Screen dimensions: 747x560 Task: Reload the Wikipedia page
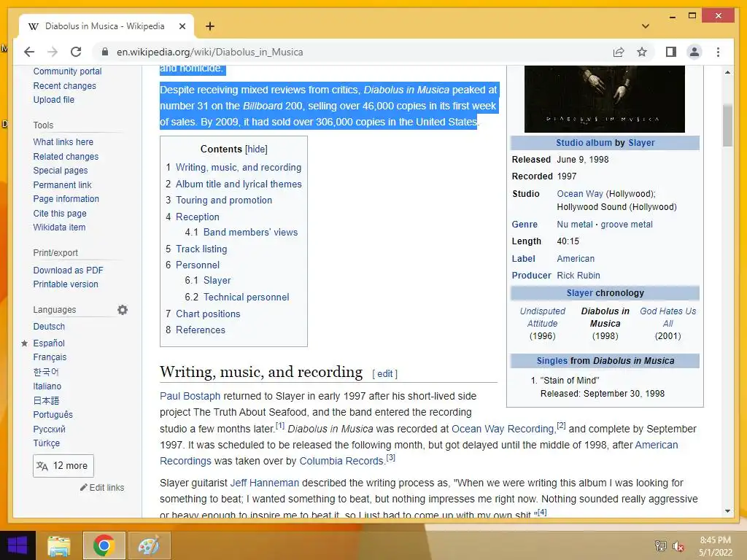76,52
